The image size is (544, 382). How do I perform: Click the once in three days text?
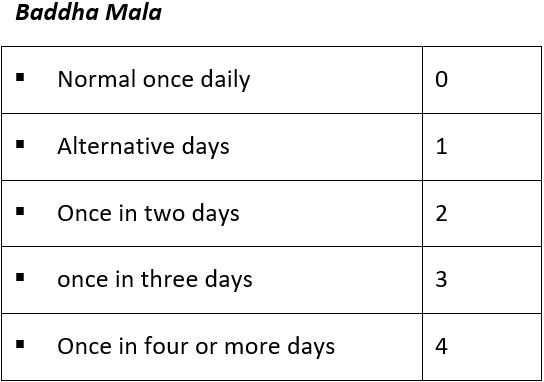click(155, 280)
